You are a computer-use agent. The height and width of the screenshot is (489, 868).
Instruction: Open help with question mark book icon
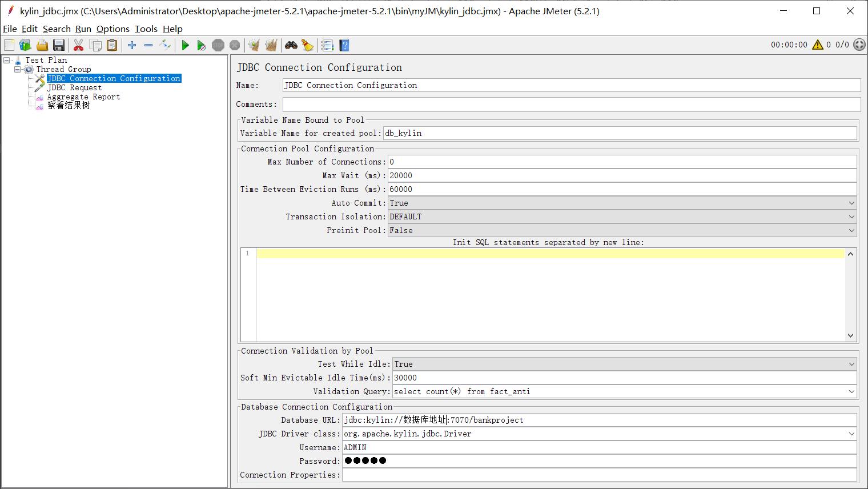pos(344,45)
